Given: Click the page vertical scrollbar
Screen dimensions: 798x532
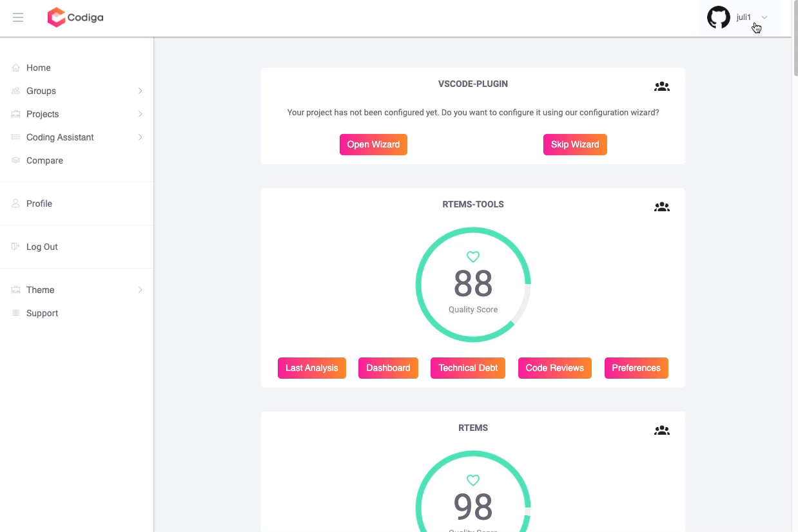Looking at the screenshot, I should point(795,39).
